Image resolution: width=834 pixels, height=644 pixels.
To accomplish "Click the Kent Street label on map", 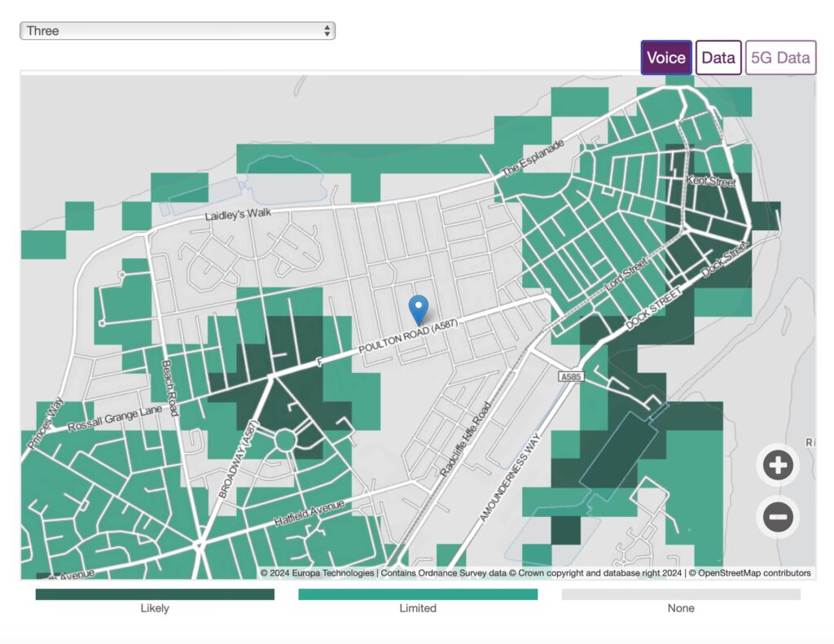I will tap(710, 181).
